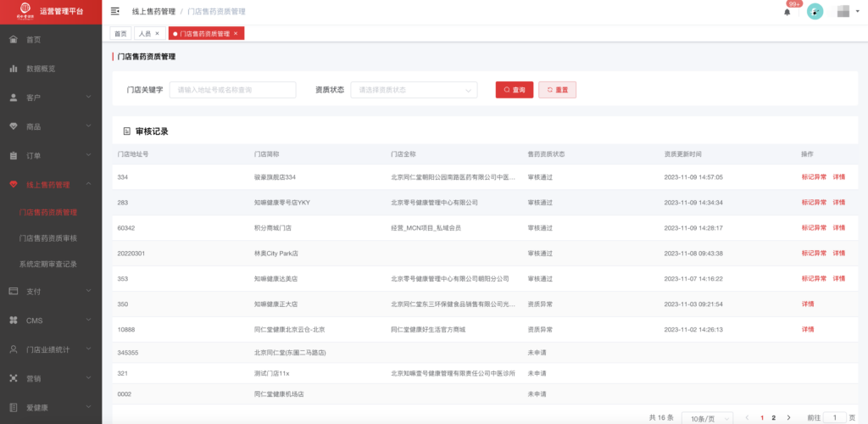Click the 数据概览 bar chart icon
This screenshot has width=868, height=424.
click(x=14, y=69)
